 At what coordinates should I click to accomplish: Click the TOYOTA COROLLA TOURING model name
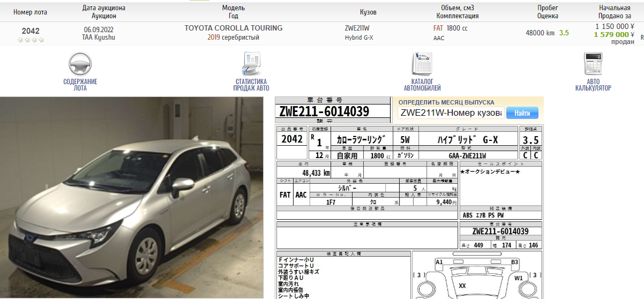tap(233, 28)
